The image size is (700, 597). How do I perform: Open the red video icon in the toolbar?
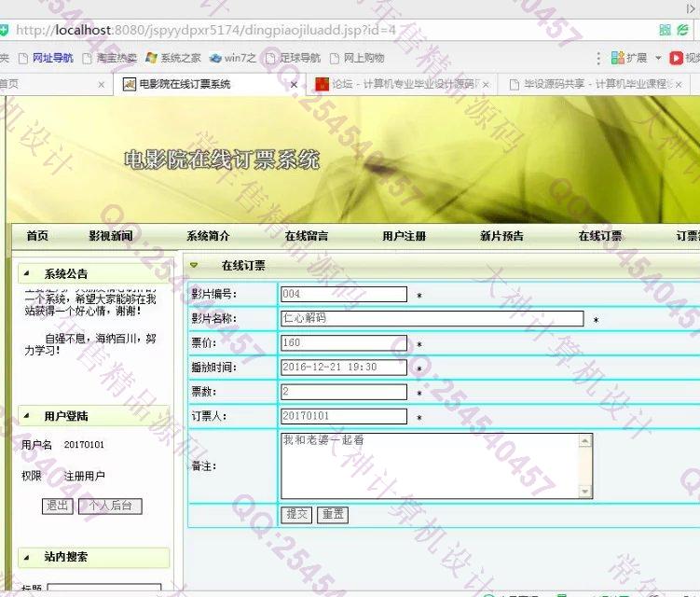[676, 58]
